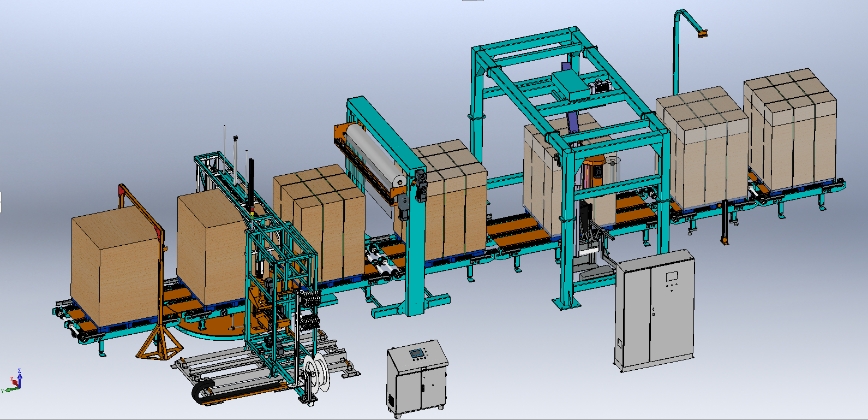Viewport: 868px width, 420px height.
Task: Select the orange lamp head on the curved post
Action: tap(702, 34)
